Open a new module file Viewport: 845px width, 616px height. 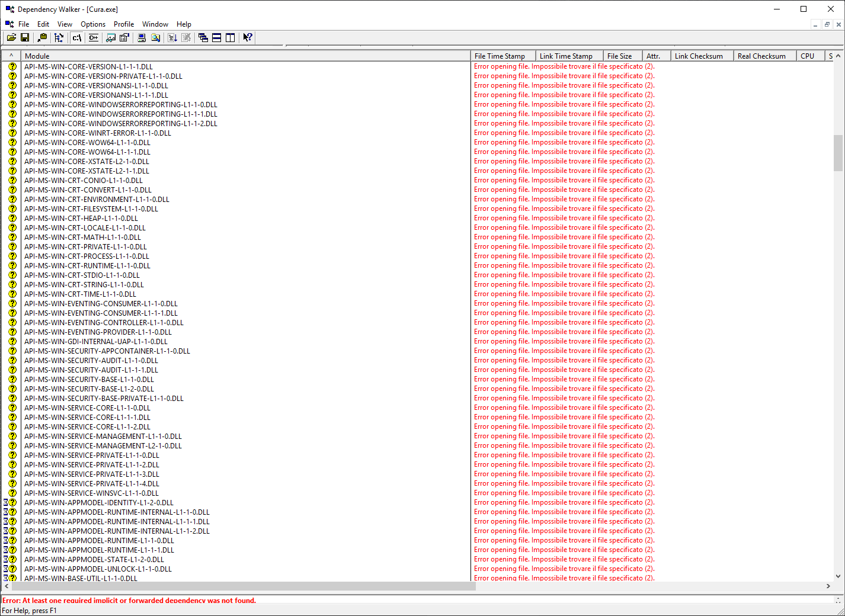[x=11, y=37]
